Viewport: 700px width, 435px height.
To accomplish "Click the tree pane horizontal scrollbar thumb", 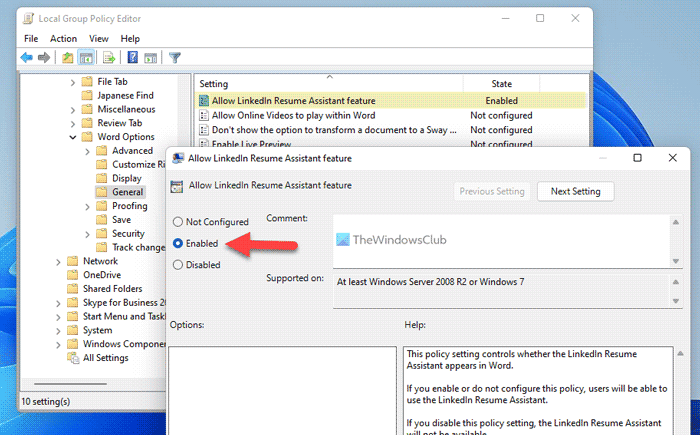I will tap(70, 384).
